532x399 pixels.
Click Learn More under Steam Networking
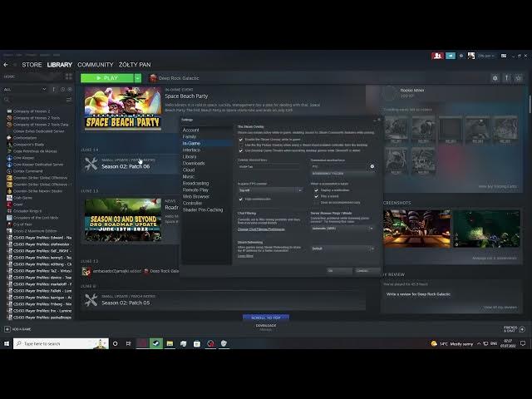[x=245, y=256]
